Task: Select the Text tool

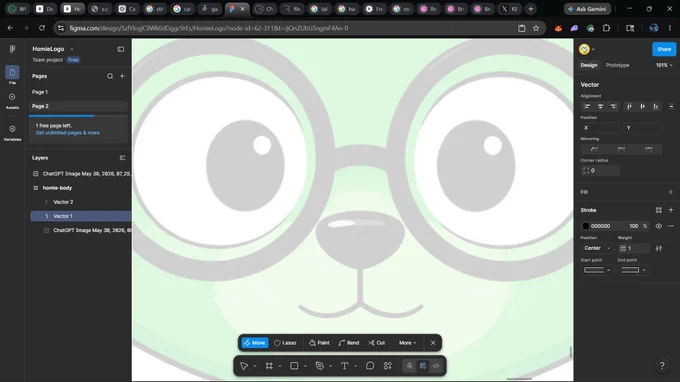Action: click(x=344, y=366)
